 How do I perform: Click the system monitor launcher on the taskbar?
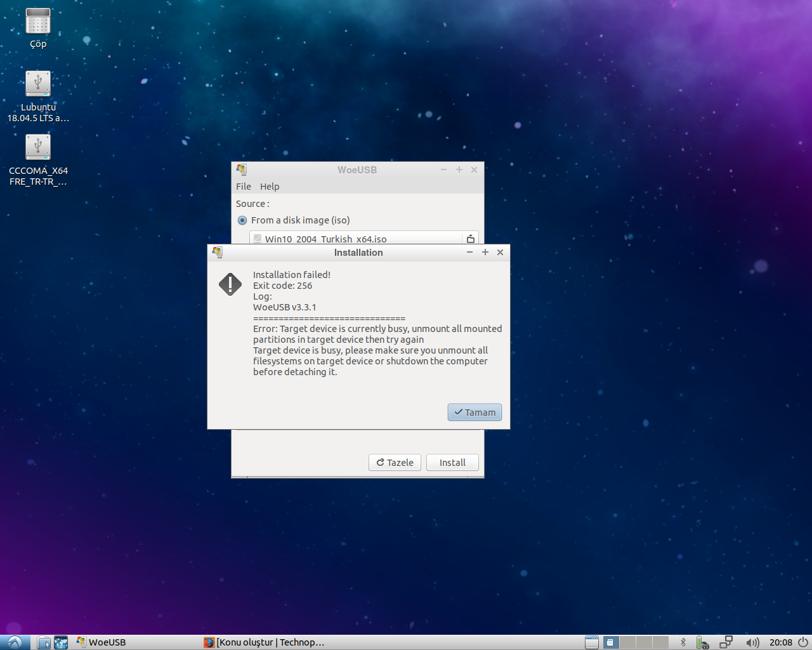[61, 642]
